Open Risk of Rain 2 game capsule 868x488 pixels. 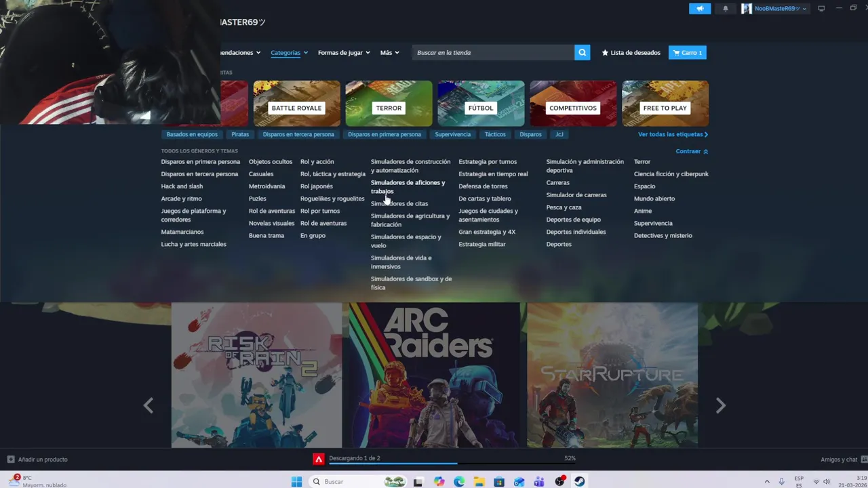click(256, 375)
